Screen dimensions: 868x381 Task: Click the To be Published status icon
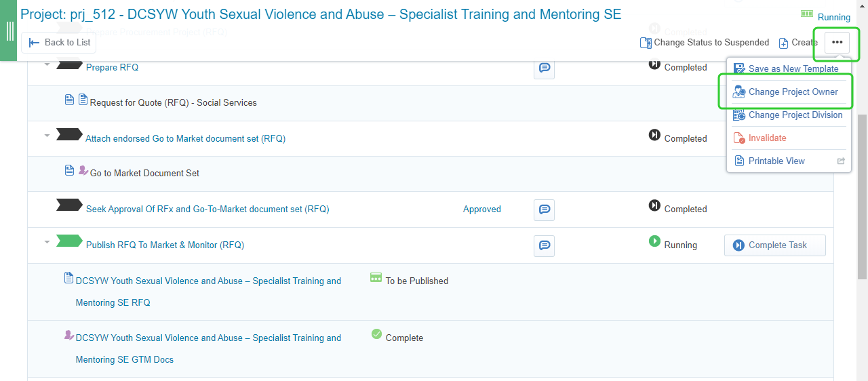[x=376, y=278]
